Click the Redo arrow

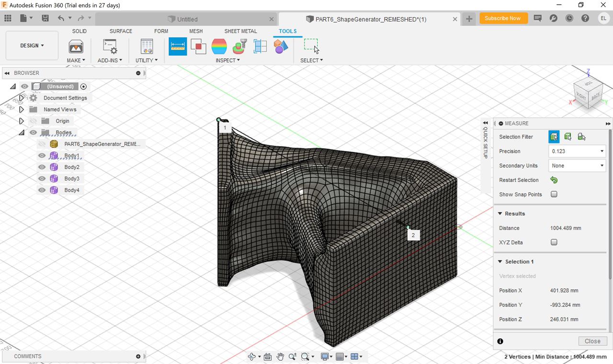point(80,18)
